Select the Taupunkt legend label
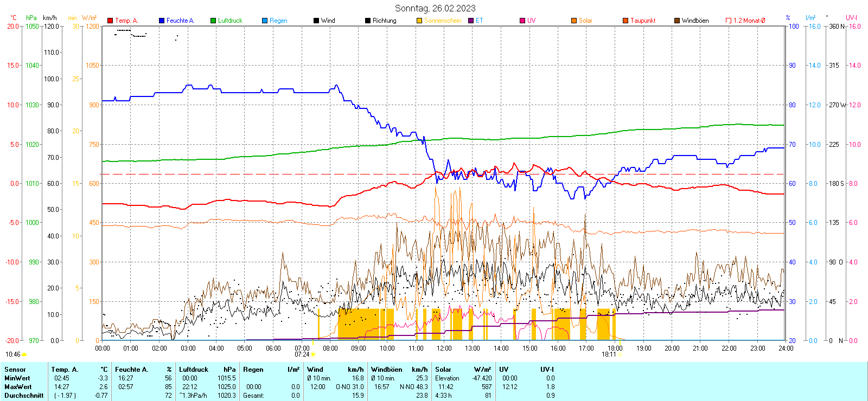868x401 pixels. click(x=643, y=21)
